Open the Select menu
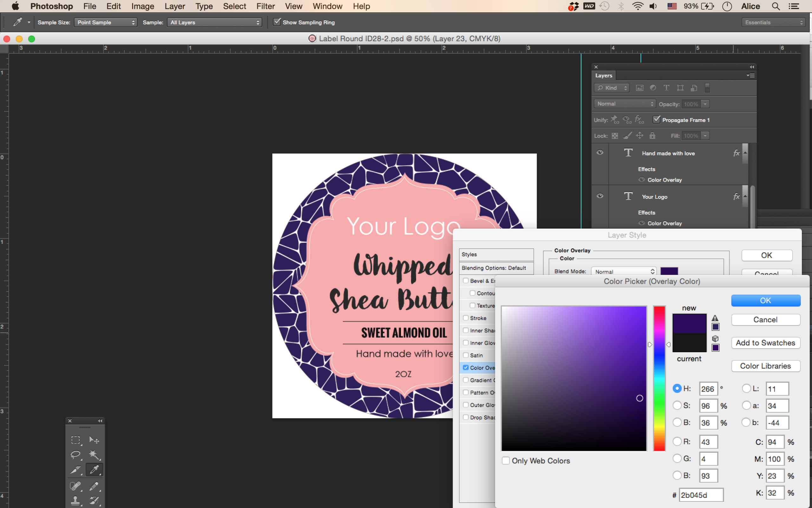The image size is (812, 508). 234,6
